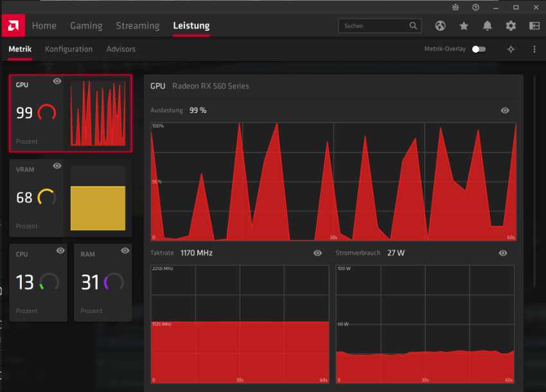This screenshot has width=546, height=392.
Task: Click the Suchen search field
Action: pyautogui.click(x=380, y=26)
